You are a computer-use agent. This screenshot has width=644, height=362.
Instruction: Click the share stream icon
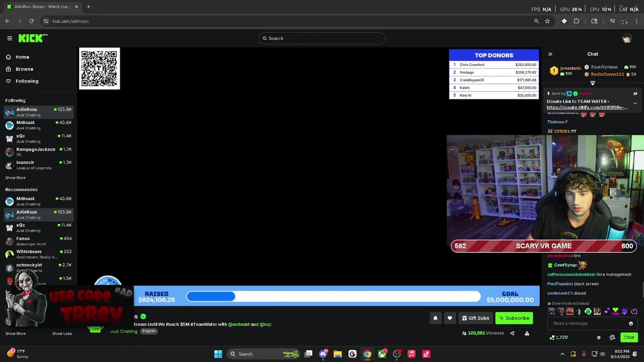click(x=512, y=333)
